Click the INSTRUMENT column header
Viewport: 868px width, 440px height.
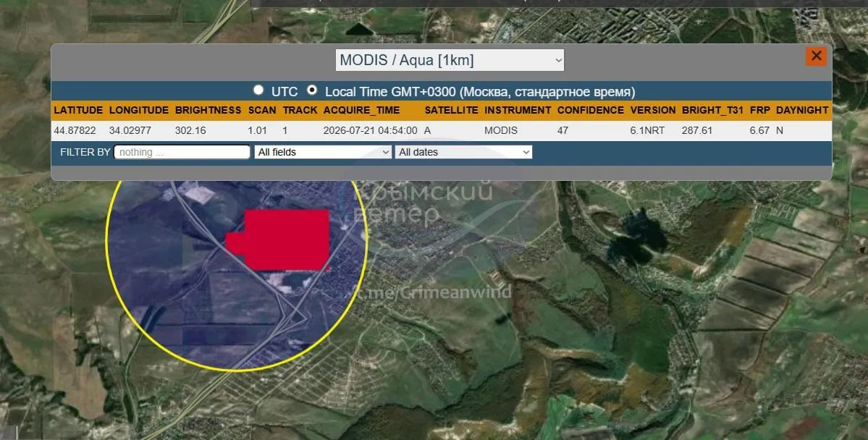518,110
